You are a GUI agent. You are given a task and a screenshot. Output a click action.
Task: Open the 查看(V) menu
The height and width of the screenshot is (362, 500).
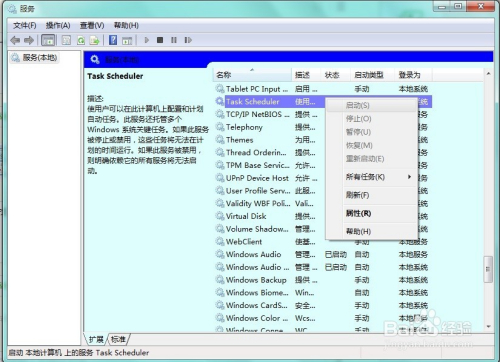(92, 25)
